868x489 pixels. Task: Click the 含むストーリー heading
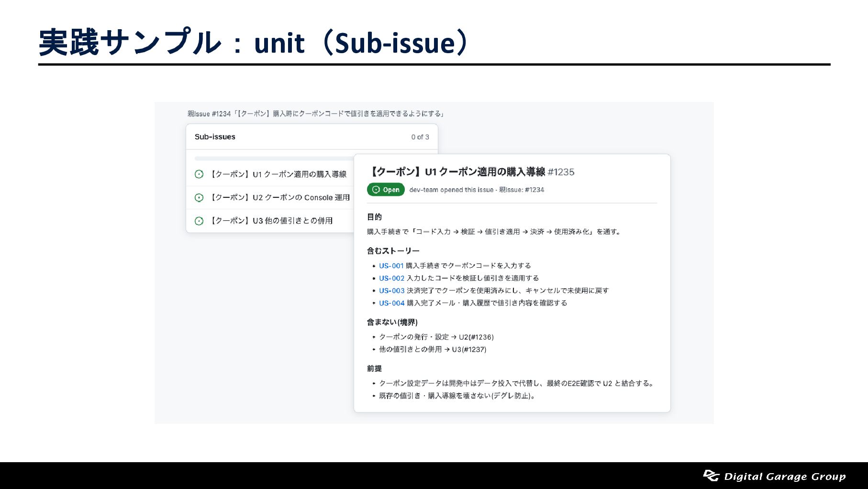tap(393, 250)
